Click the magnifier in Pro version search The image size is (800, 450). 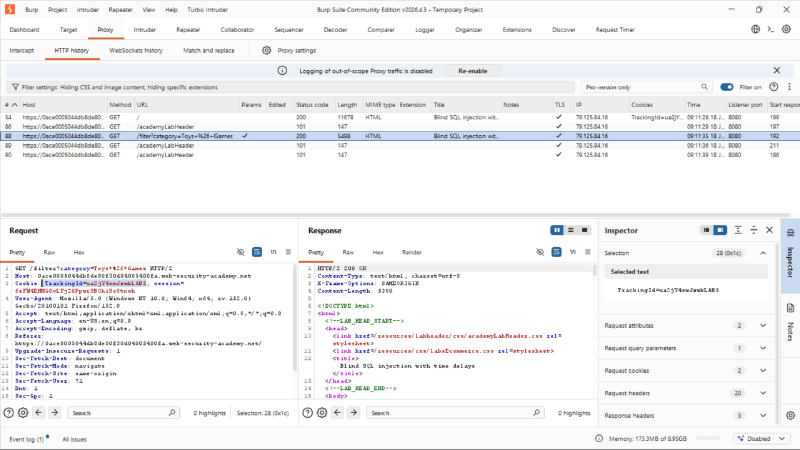pos(704,87)
